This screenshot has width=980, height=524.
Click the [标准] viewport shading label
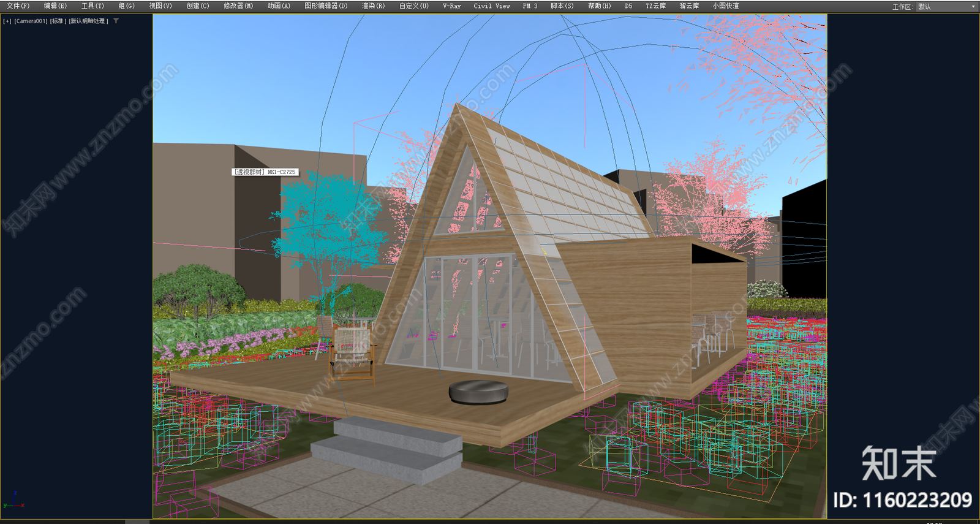point(58,21)
